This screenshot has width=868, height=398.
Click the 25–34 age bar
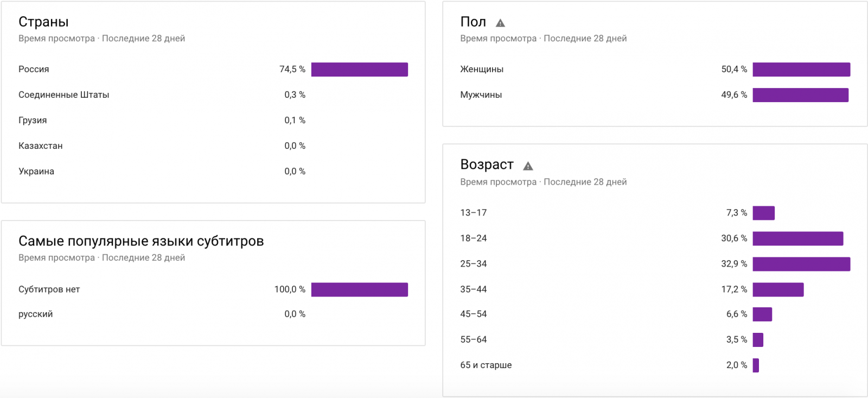coord(801,264)
